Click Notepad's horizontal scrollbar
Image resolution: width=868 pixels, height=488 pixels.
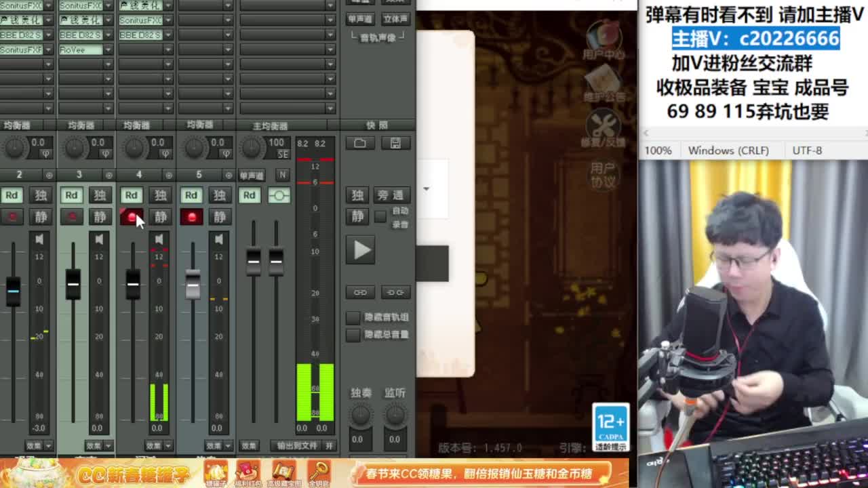pyautogui.click(x=753, y=134)
